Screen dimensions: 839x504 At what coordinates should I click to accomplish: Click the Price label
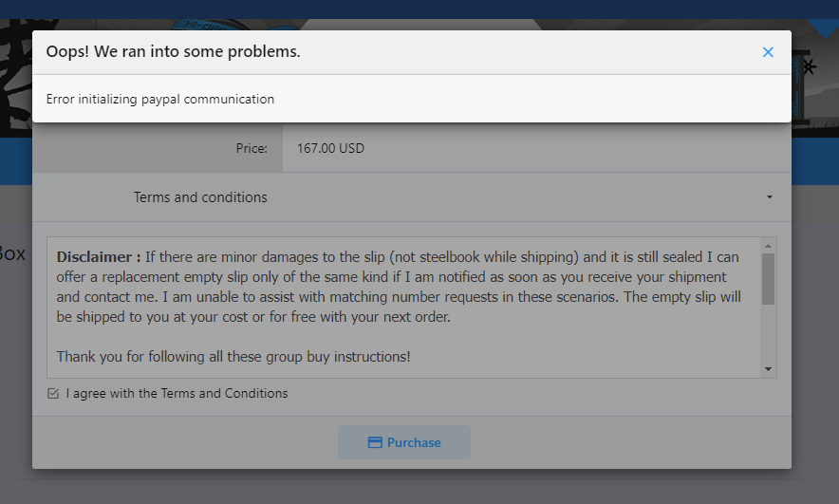pos(252,148)
